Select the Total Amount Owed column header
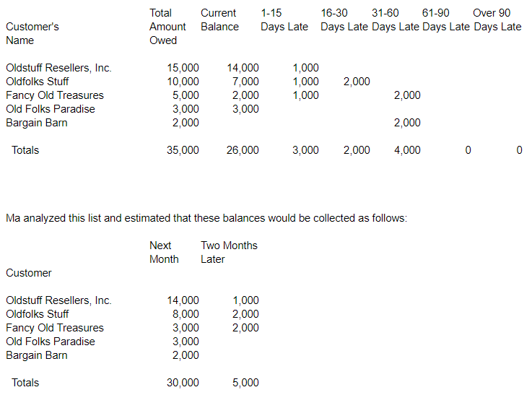532x395 pixels. pos(167,27)
